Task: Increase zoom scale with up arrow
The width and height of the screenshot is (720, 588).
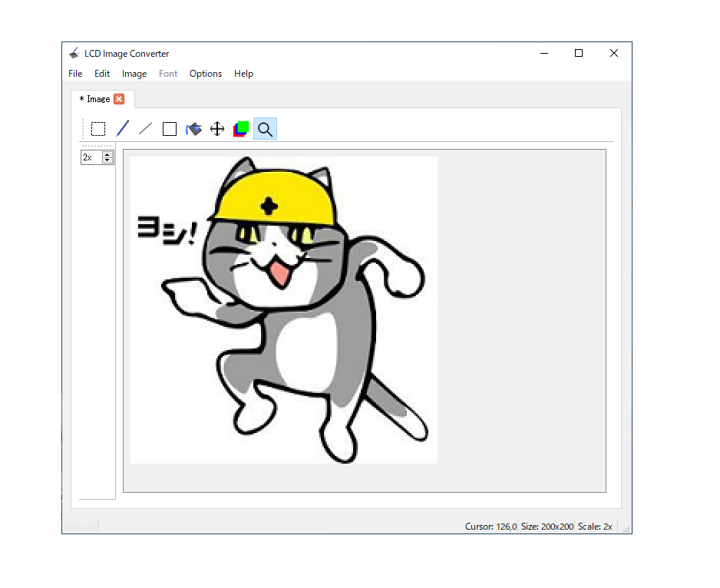Action: (107, 154)
